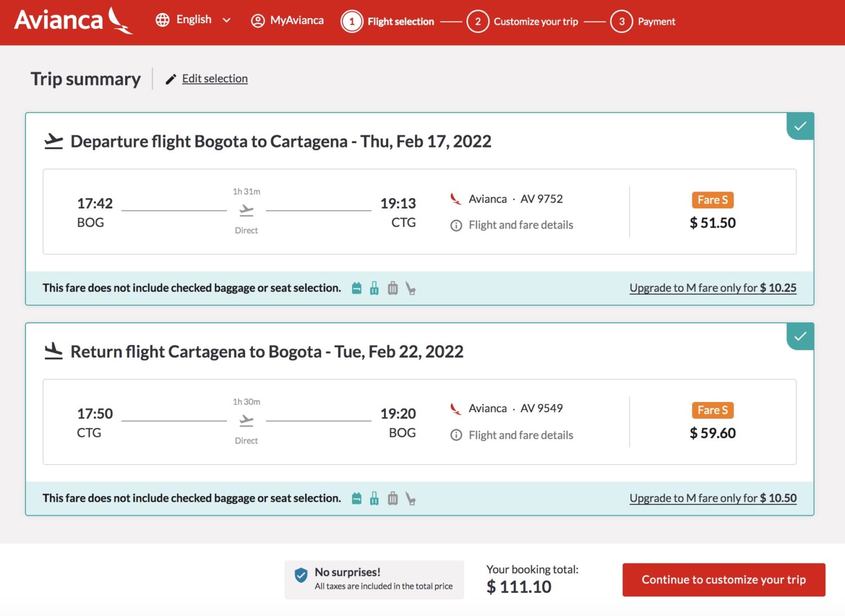Open Flight and fare details for AV 9752
This screenshot has width=845, height=616.
[x=521, y=225]
